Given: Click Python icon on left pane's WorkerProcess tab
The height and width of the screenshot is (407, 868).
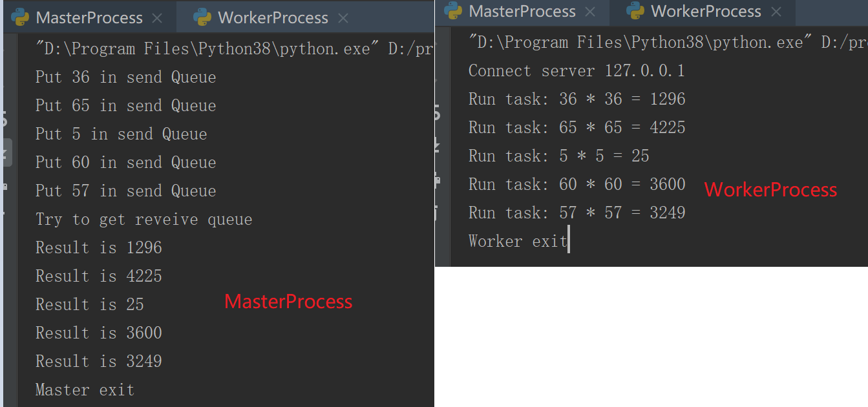Looking at the screenshot, I should click(x=202, y=17).
